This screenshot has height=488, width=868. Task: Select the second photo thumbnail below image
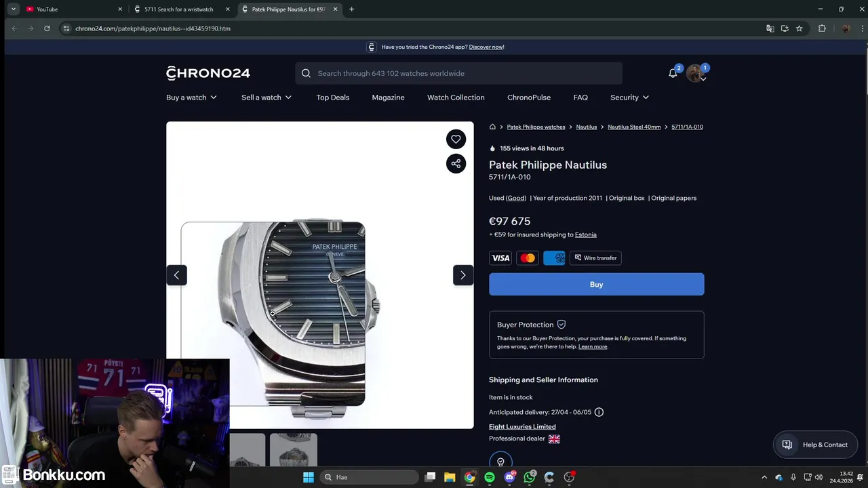click(x=294, y=451)
